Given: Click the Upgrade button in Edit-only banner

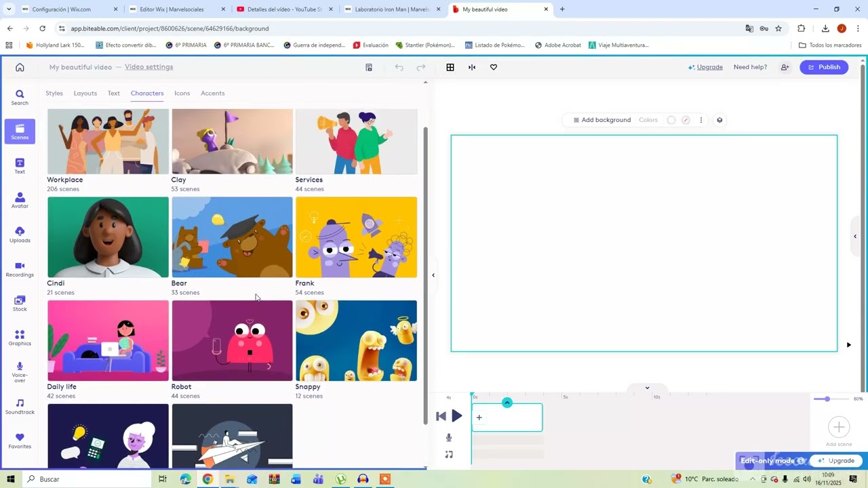Looking at the screenshot, I should tap(836, 461).
